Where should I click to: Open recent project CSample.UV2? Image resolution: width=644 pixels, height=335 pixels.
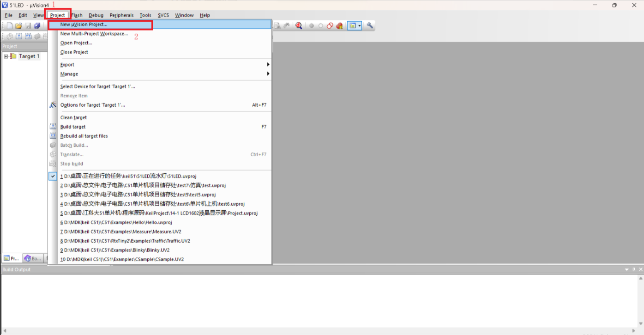160,259
